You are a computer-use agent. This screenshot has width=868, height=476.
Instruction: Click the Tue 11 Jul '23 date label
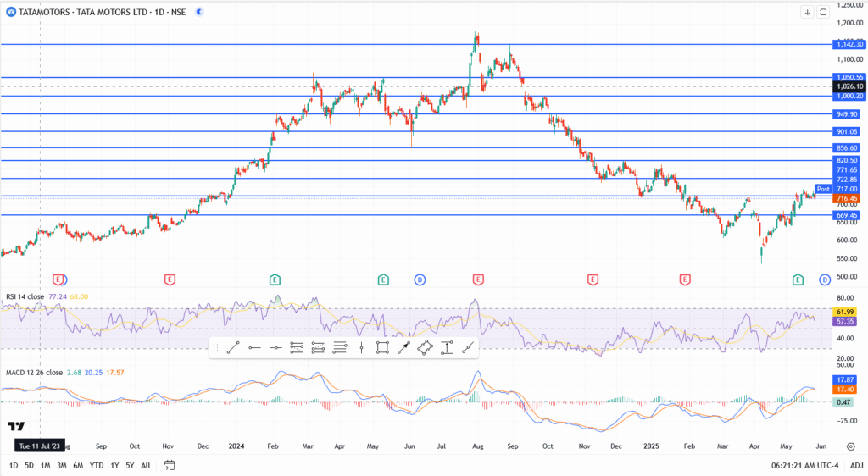pos(39,446)
